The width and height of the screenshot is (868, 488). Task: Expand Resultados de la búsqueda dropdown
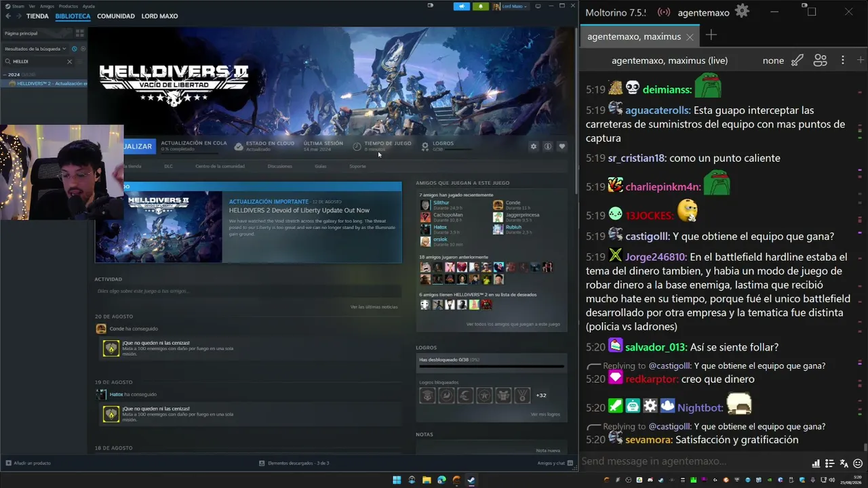coord(35,49)
